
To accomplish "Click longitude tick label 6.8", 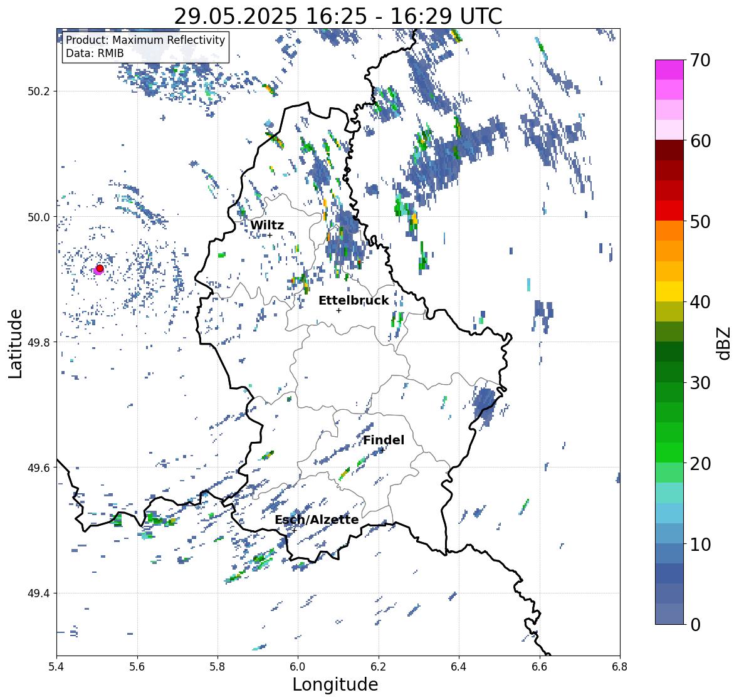I will coord(619,667).
